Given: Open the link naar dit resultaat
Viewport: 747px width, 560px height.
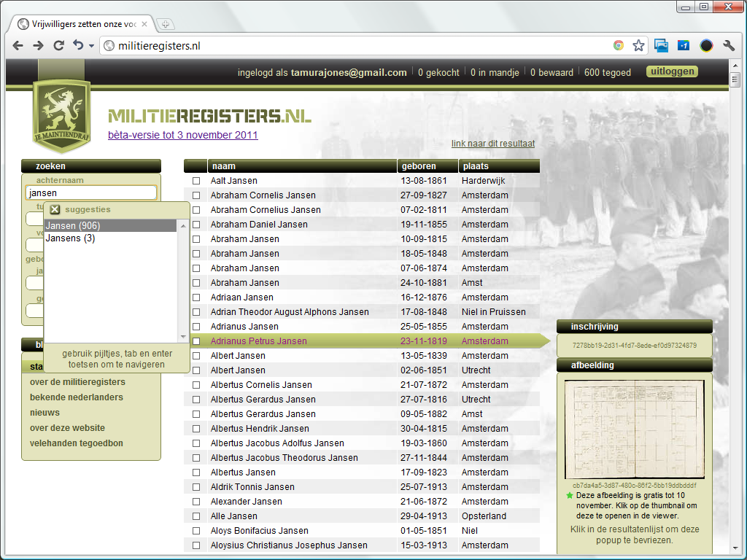Looking at the screenshot, I should click(493, 143).
